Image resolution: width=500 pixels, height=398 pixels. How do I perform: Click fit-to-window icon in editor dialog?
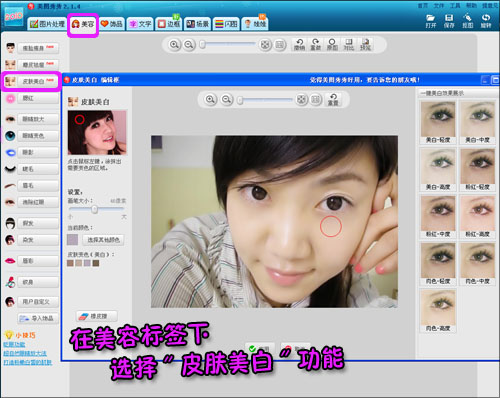[301, 99]
